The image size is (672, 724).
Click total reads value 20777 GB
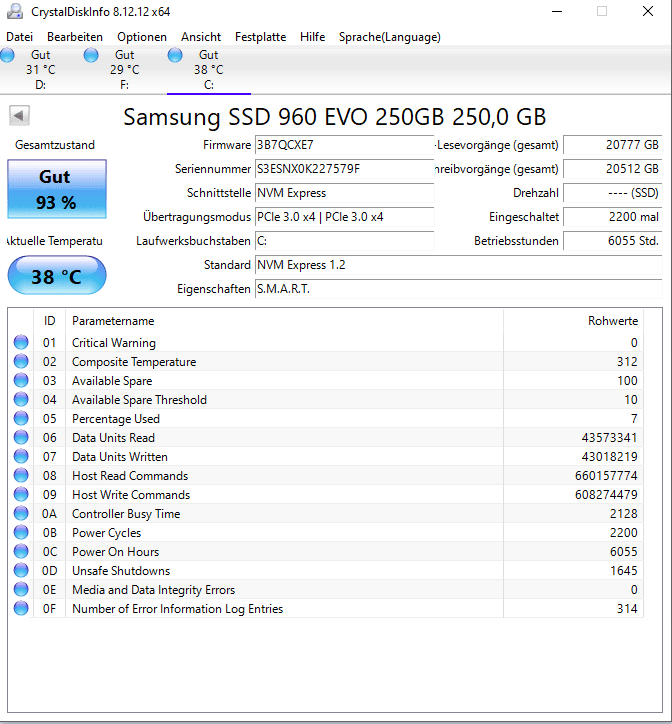(613, 145)
